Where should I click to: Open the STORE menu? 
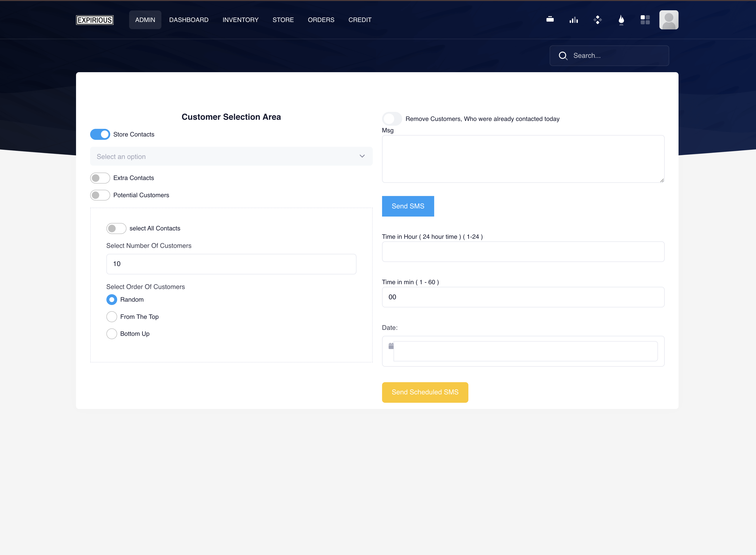pos(283,20)
